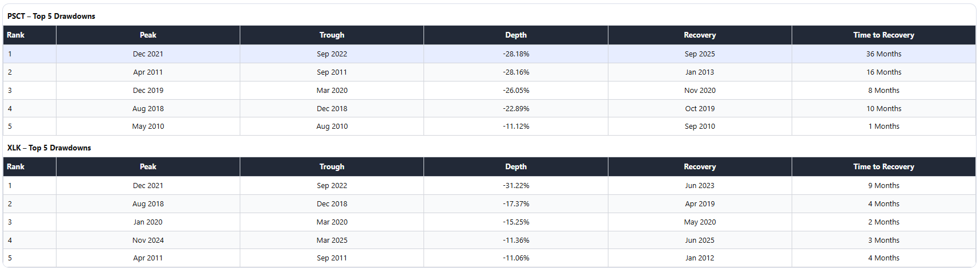Select the 36 Months recovery time cell
The width and height of the screenshot is (980, 269).
tap(883, 54)
